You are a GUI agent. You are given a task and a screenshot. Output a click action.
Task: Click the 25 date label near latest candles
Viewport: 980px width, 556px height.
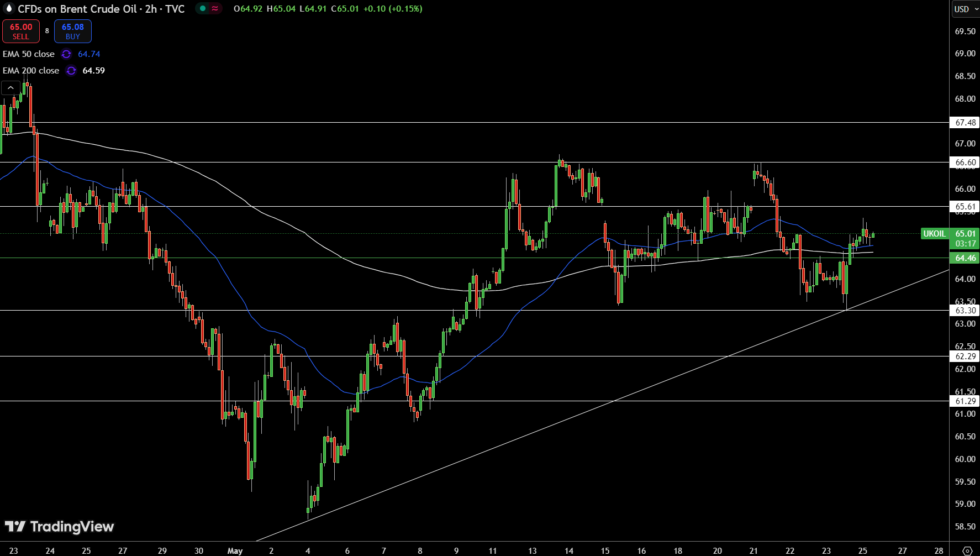point(862,550)
